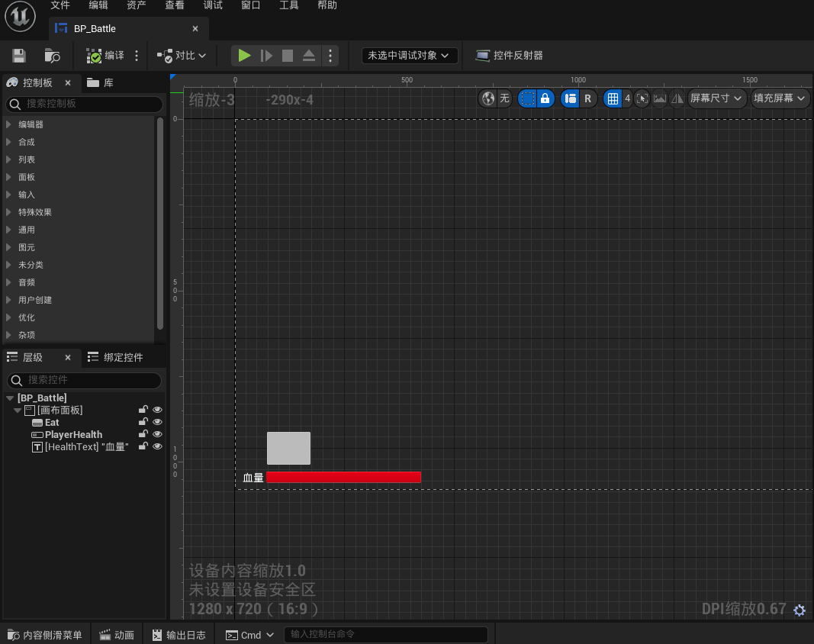The height and width of the screenshot is (644, 814).
Task: Hide the PlayerHealth widget in hierarchy
Action: (157, 433)
